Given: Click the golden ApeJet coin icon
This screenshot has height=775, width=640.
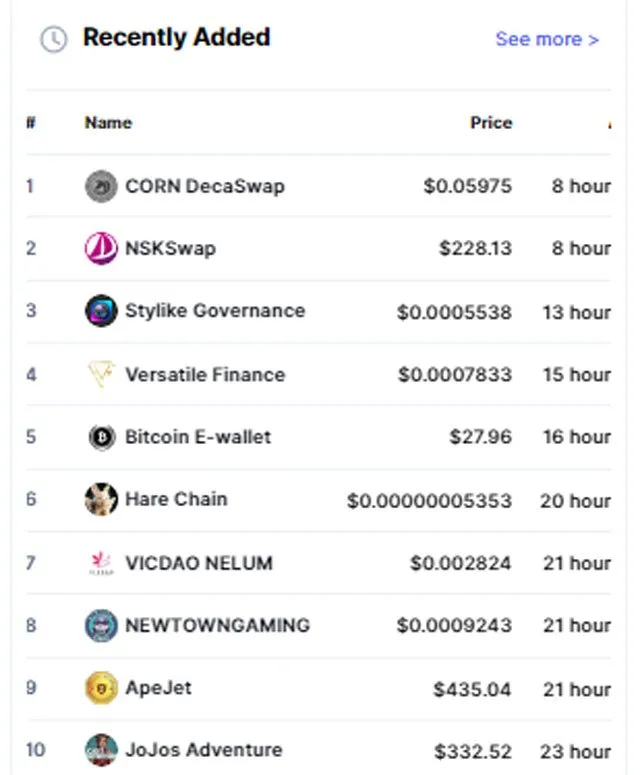Looking at the screenshot, I should coord(101,688).
